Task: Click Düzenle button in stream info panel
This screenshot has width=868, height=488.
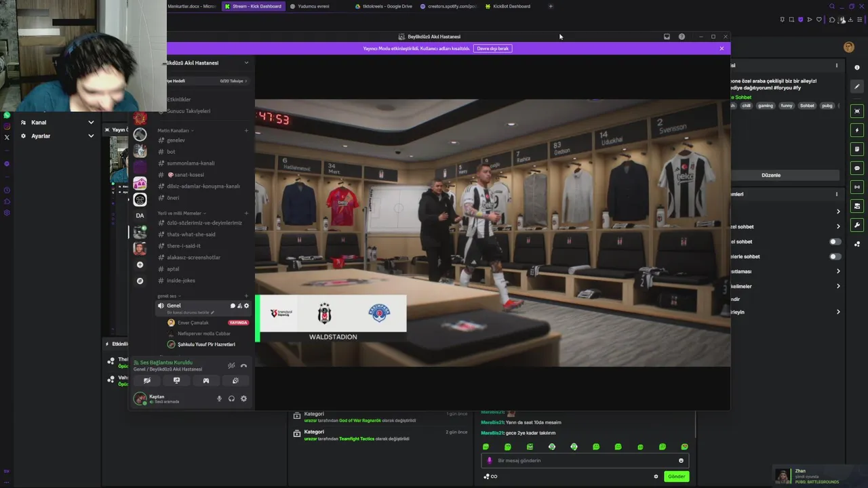Action: point(771,175)
